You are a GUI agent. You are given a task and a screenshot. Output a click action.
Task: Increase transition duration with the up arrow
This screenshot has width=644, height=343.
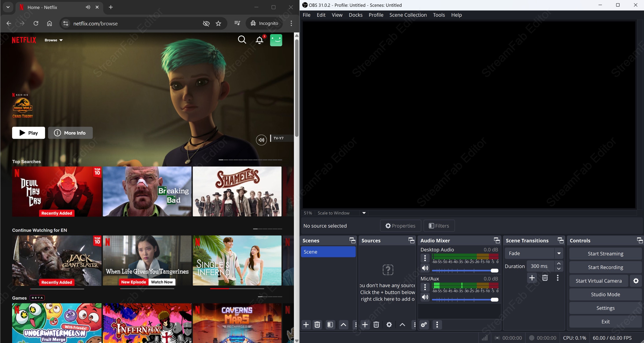pyautogui.click(x=559, y=264)
